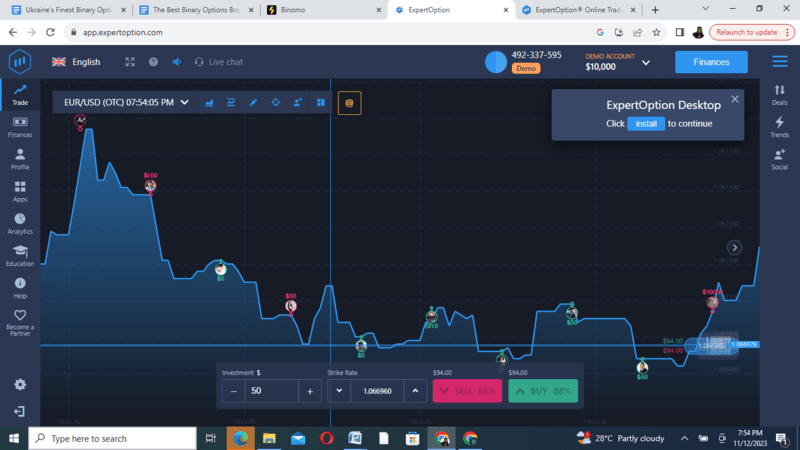
Task: Toggle social traders icon in chart toolbar
Action: click(298, 103)
